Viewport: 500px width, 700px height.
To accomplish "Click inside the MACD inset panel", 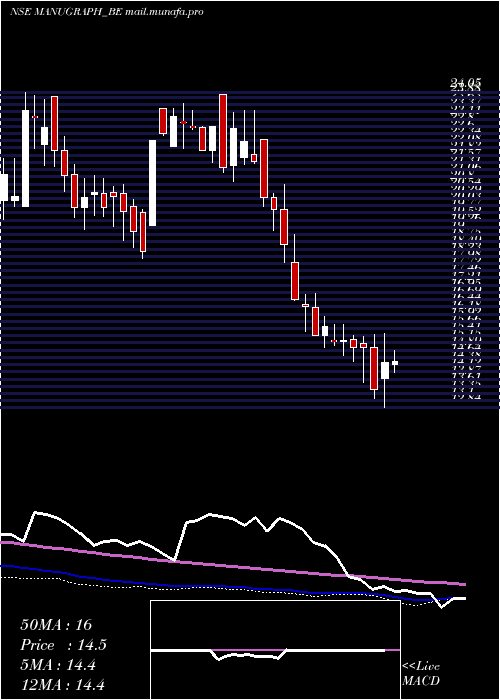I will (x=275, y=650).
